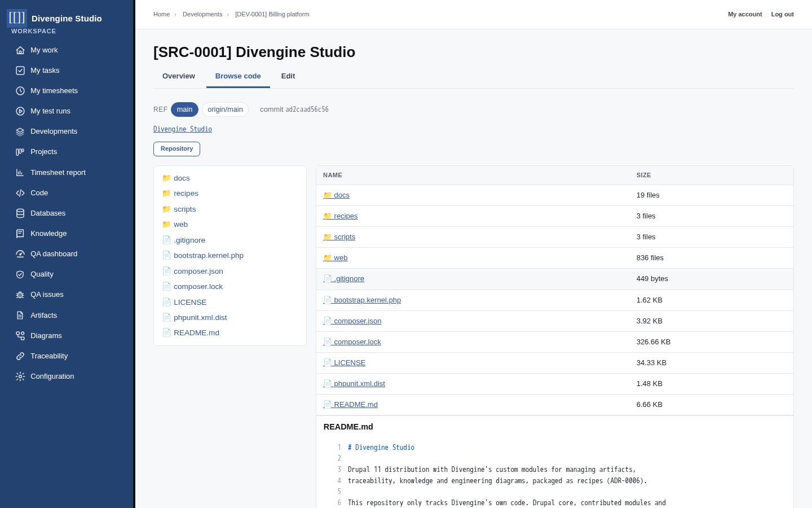Expand the web folder in tree
This screenshot has width=812, height=508.
175,225
